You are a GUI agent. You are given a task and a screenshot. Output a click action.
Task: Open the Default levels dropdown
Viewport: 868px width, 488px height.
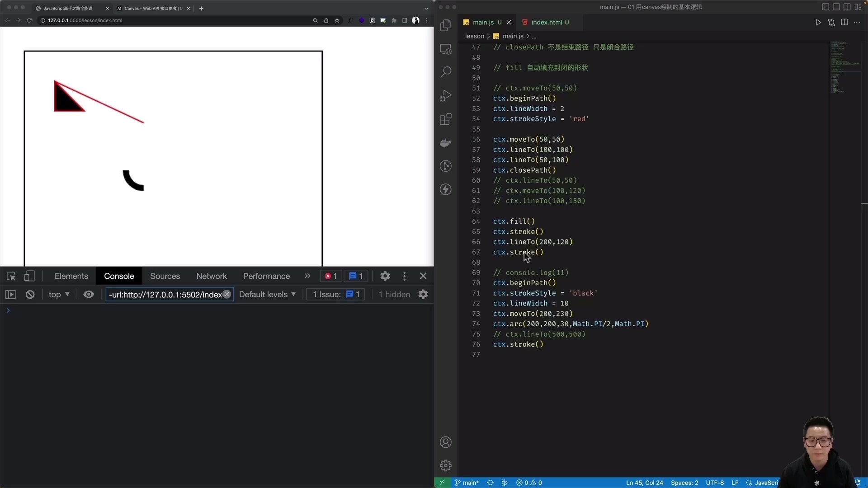pyautogui.click(x=267, y=294)
